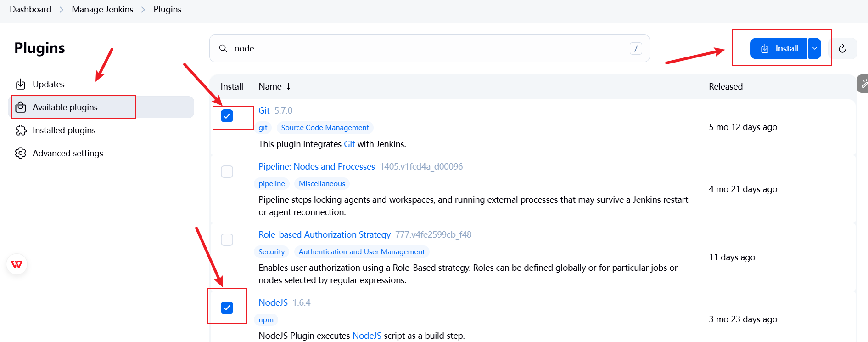Click the Install column header
Image resolution: width=868 pixels, height=342 pixels.
232,86
